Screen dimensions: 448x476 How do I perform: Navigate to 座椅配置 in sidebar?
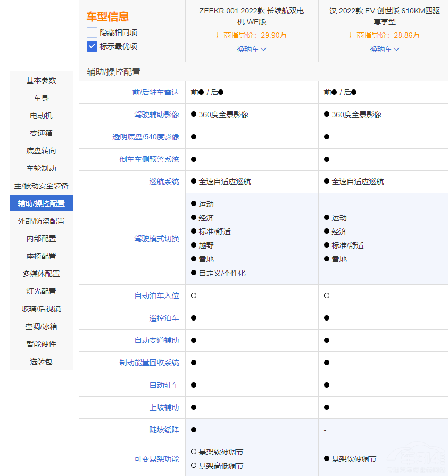42,256
